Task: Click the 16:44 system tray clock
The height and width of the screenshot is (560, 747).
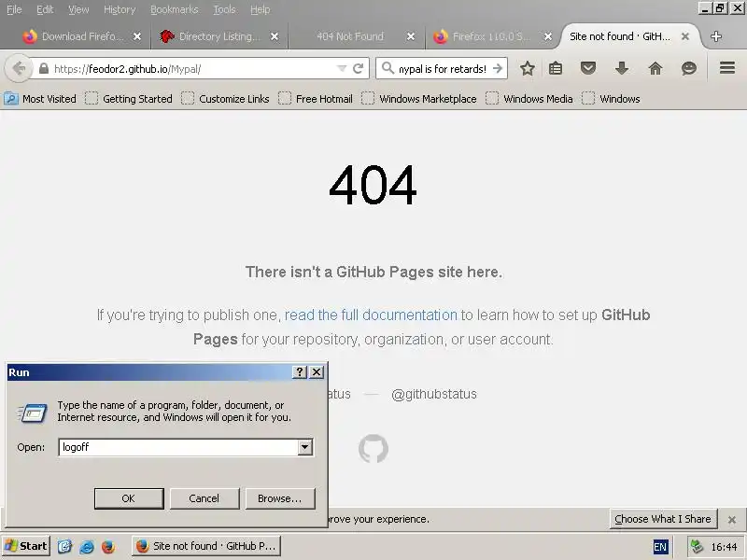Action: [724, 547]
